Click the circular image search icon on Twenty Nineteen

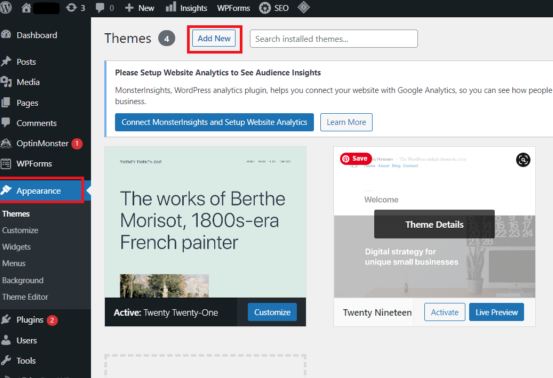pos(523,160)
